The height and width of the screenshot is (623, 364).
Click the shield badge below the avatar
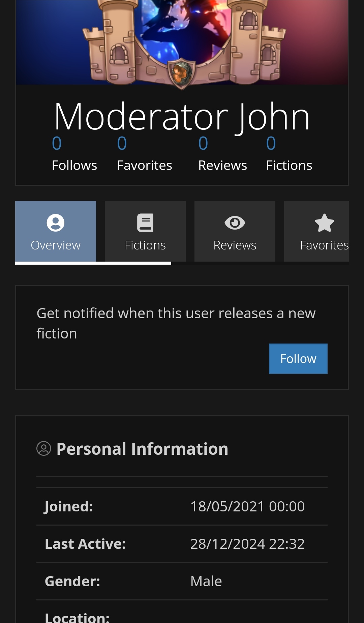(182, 73)
